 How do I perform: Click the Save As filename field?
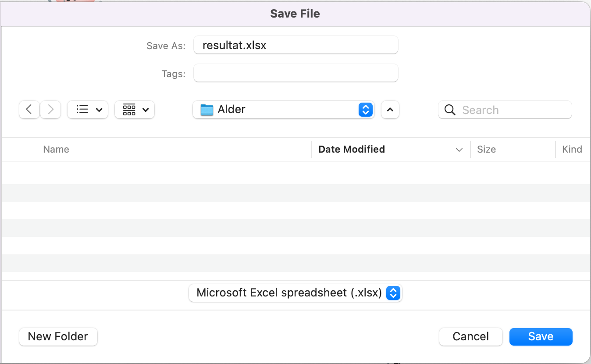(295, 45)
